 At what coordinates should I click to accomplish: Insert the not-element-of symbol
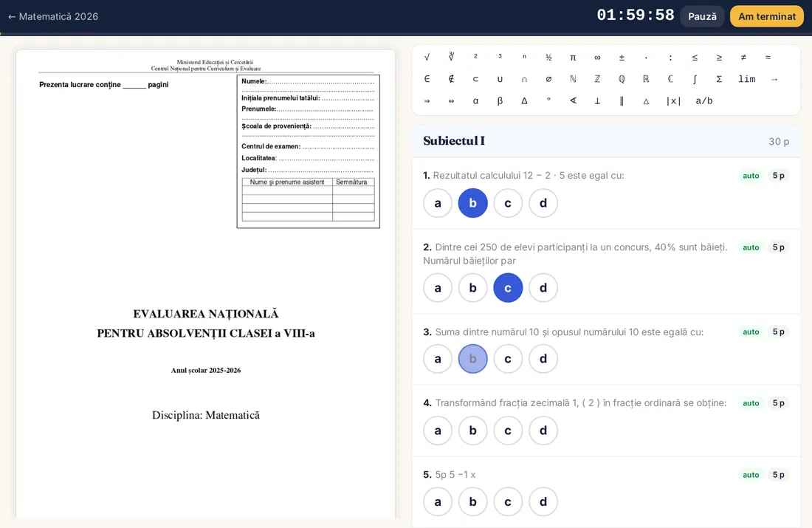coord(451,79)
